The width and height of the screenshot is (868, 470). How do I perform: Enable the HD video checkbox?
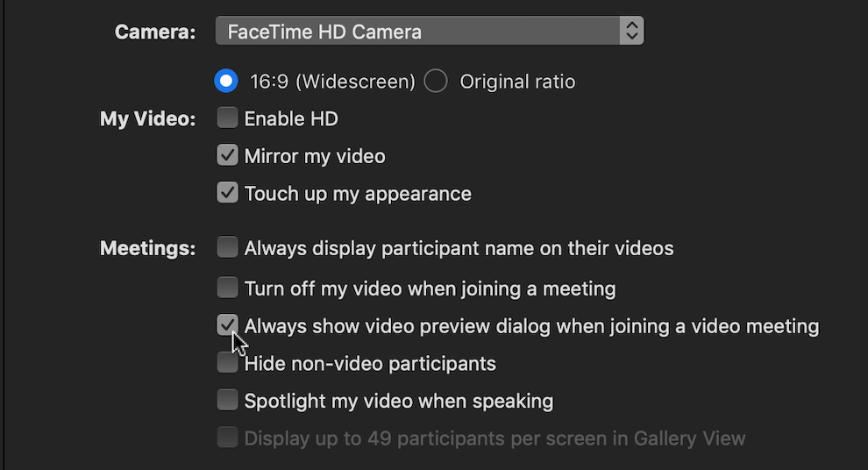point(228,118)
